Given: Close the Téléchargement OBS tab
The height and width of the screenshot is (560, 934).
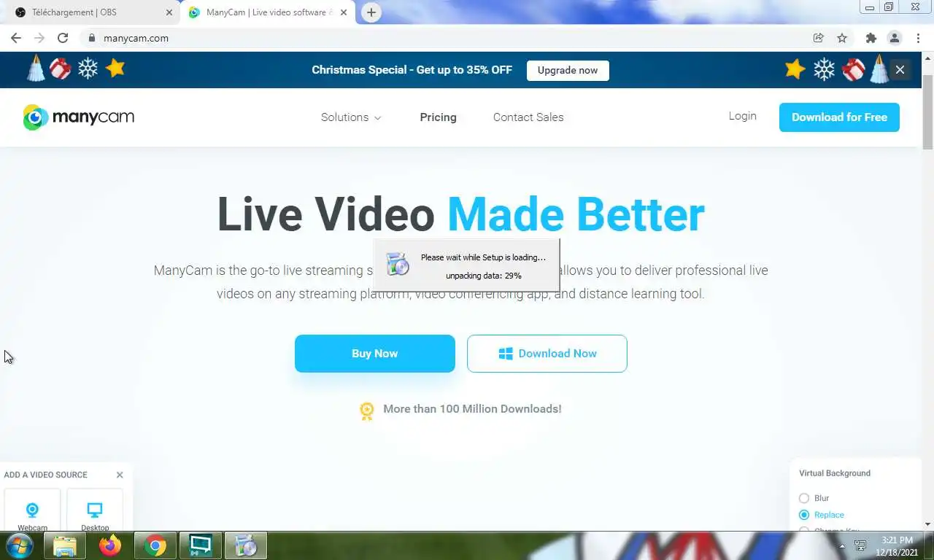Looking at the screenshot, I should pyautogui.click(x=169, y=12).
